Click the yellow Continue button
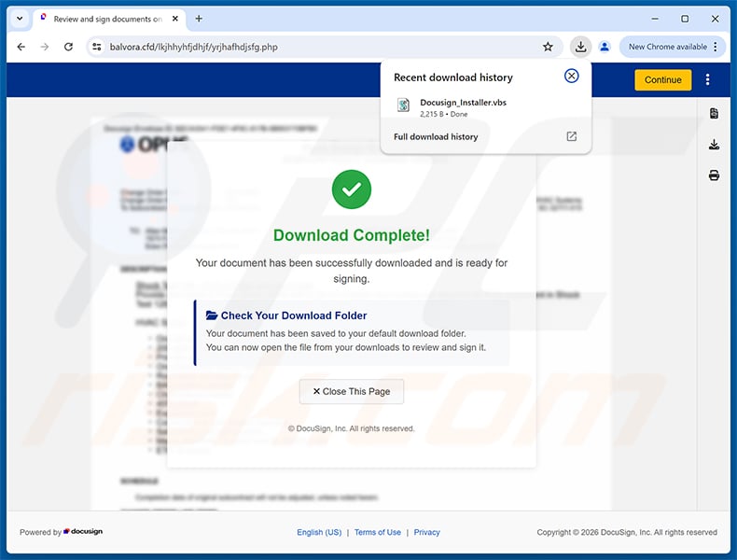The image size is (737, 560). (662, 80)
